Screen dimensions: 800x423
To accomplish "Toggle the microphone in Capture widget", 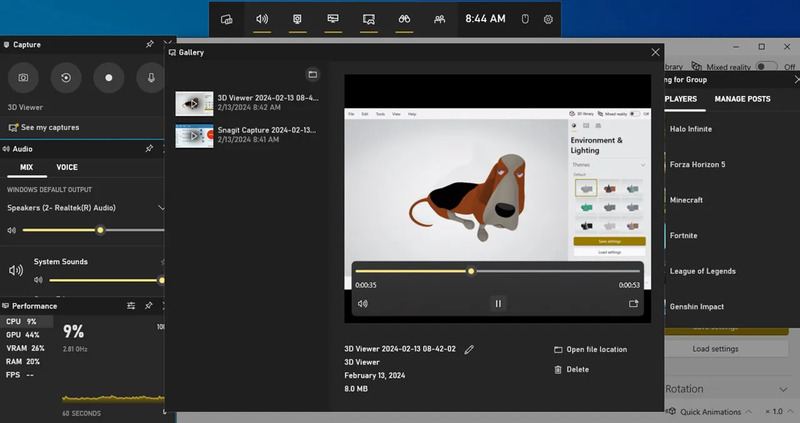I will point(152,77).
